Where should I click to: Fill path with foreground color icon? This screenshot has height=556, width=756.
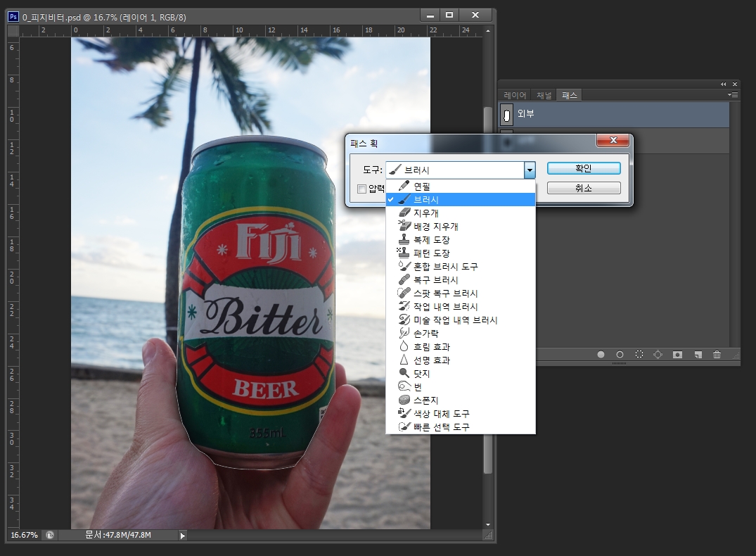pyautogui.click(x=601, y=355)
